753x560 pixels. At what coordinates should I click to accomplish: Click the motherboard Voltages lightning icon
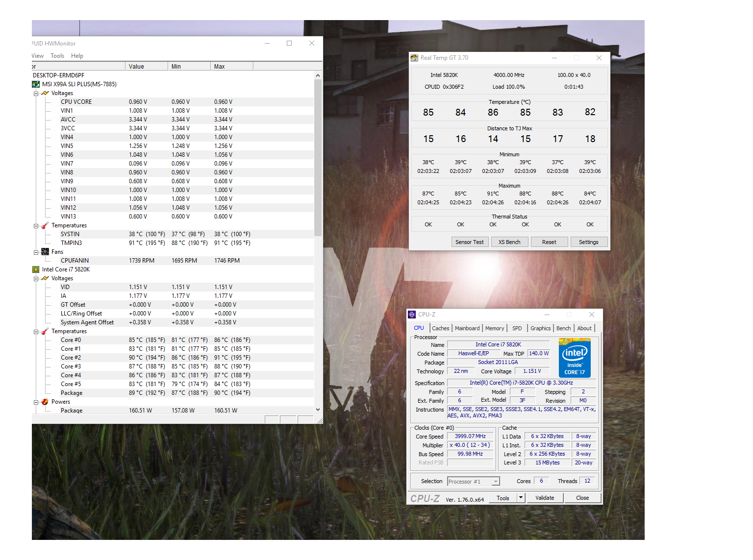pyautogui.click(x=45, y=93)
